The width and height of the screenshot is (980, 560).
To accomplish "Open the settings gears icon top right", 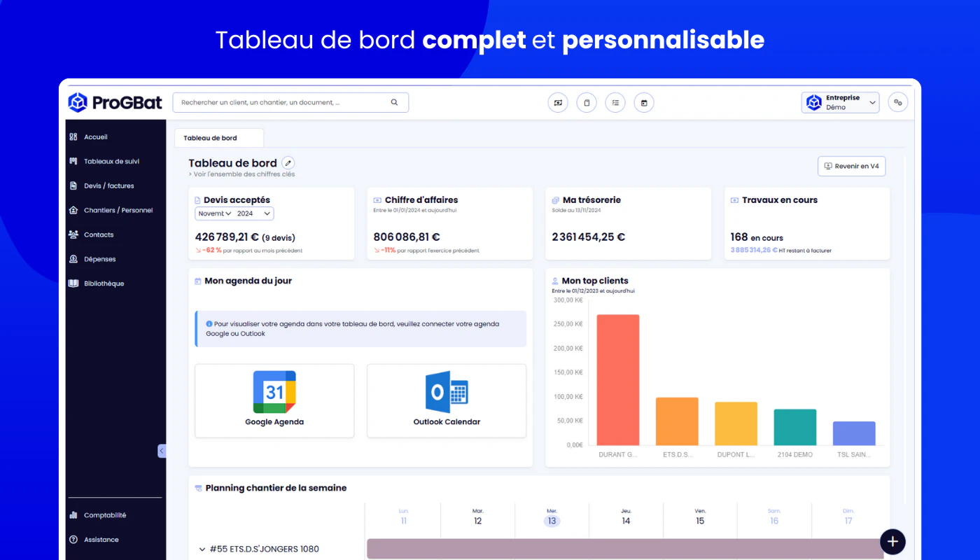I will (x=898, y=102).
